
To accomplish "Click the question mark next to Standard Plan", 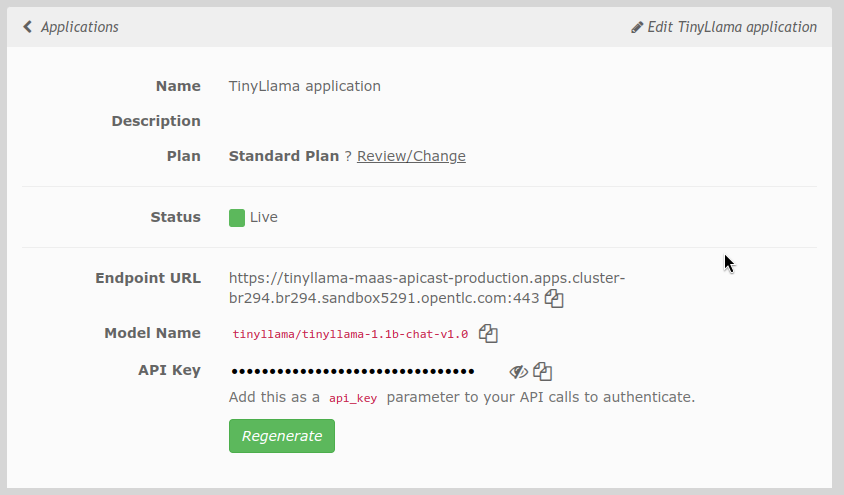I will click(x=348, y=156).
